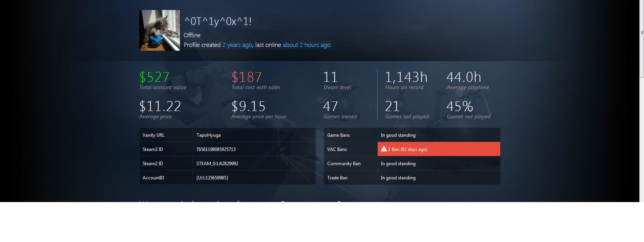Viewport: 644px width, 242px height.
Task: Click the 1,143h hours on record
Action: pyautogui.click(x=406, y=77)
